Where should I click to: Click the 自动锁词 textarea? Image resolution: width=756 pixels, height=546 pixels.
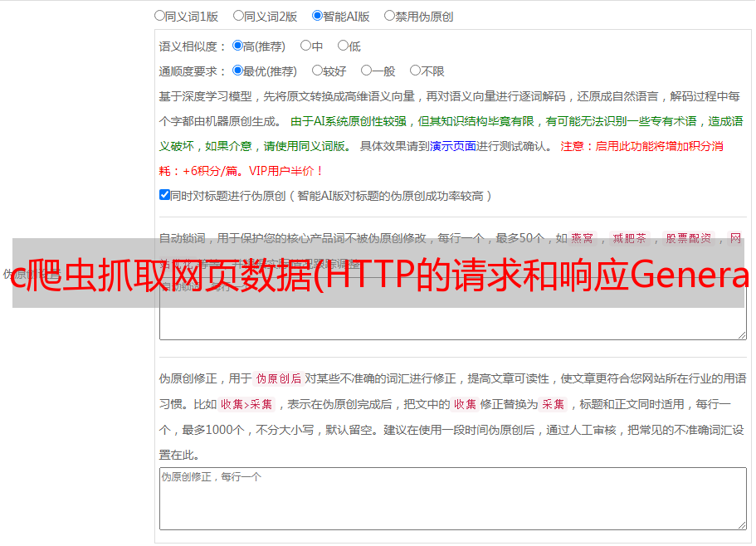(453, 309)
